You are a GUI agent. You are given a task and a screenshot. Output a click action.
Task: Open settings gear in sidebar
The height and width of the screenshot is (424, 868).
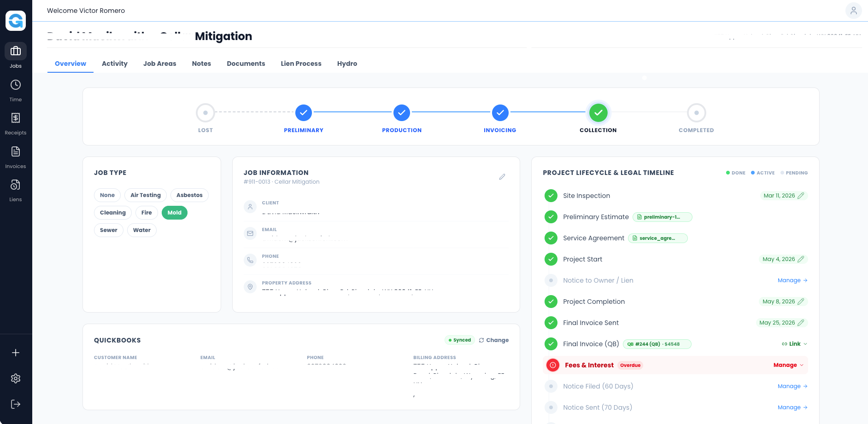16,378
